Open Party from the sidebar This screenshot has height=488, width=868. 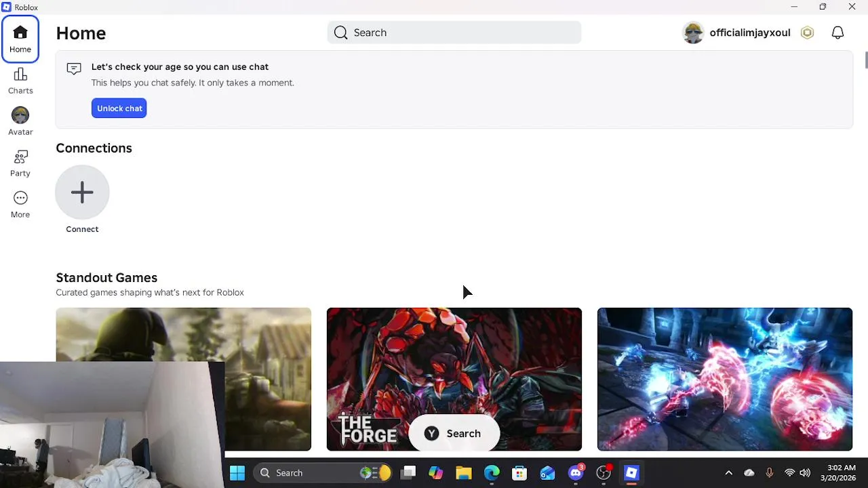coord(20,163)
